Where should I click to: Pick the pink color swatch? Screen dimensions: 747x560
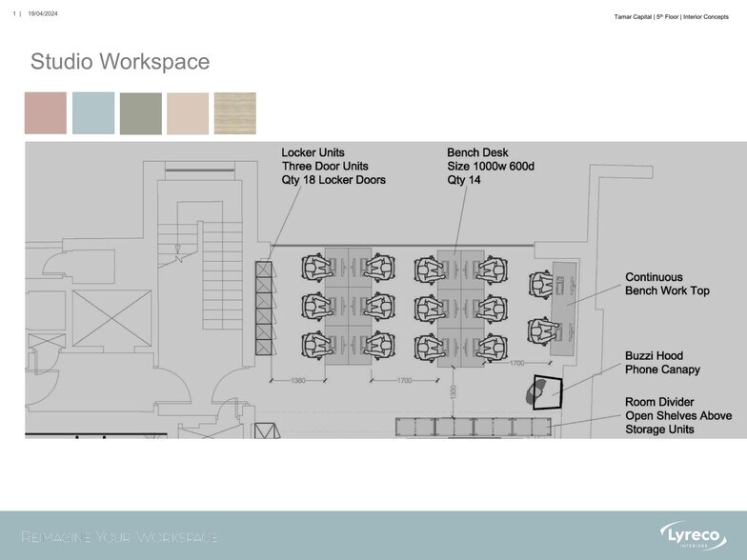click(x=46, y=113)
